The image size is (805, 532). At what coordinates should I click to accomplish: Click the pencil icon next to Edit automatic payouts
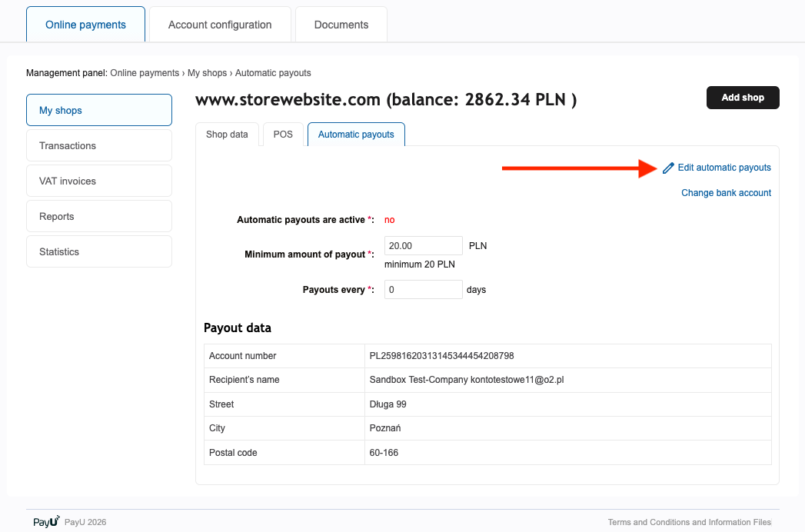[x=667, y=167]
